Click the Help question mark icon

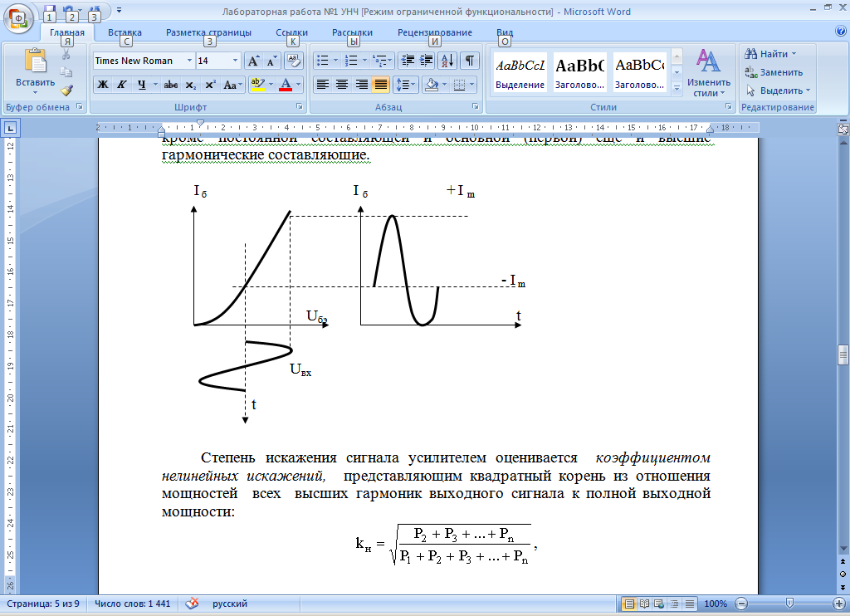tap(841, 31)
